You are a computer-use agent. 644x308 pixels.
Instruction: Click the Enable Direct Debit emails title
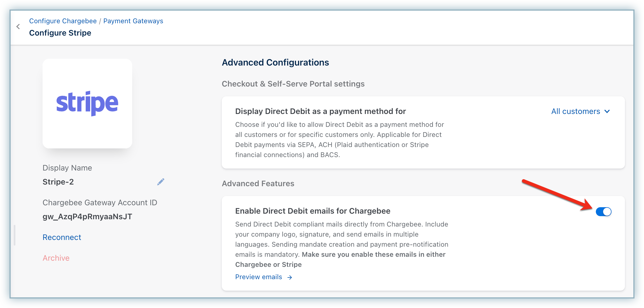tap(312, 211)
